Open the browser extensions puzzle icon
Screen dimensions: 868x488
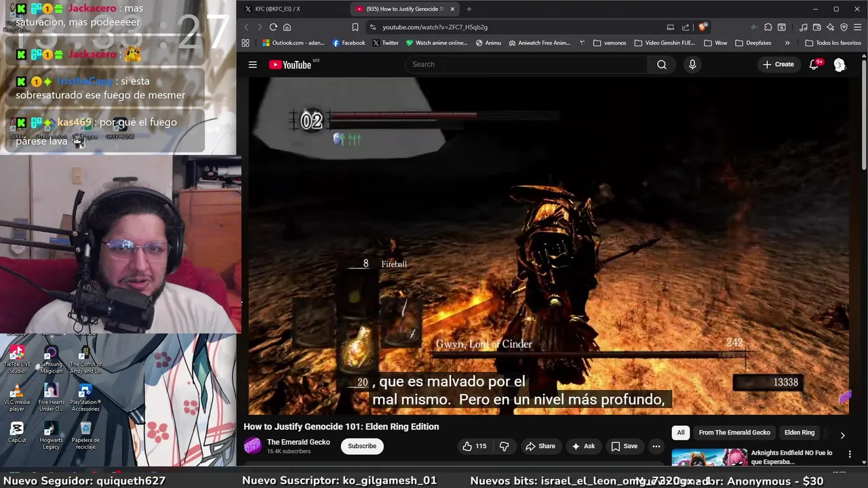pyautogui.click(x=768, y=27)
